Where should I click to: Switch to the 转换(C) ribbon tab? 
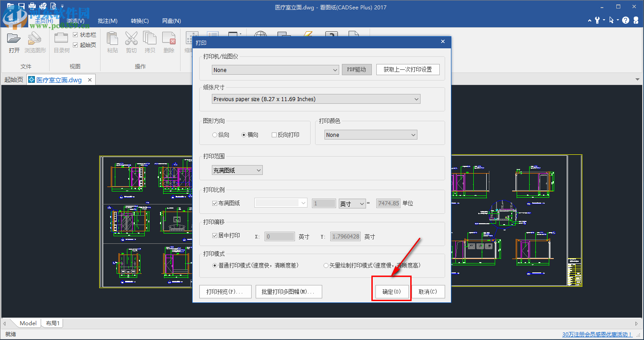(140, 21)
